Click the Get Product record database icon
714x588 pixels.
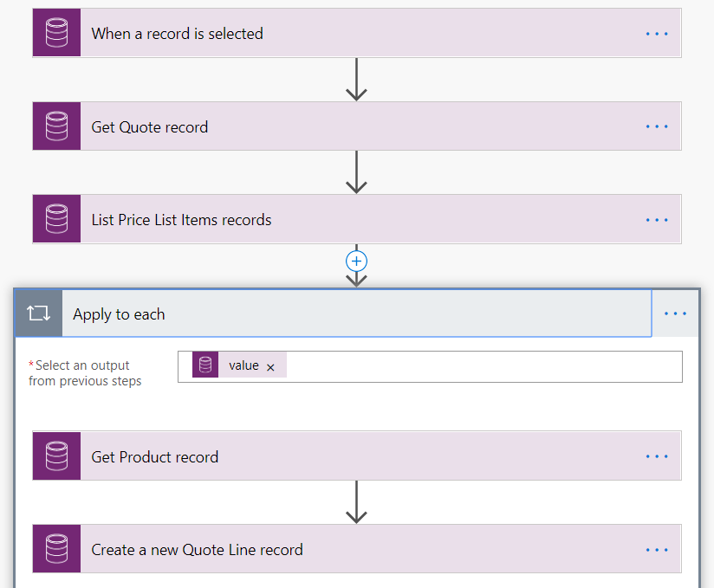57,456
